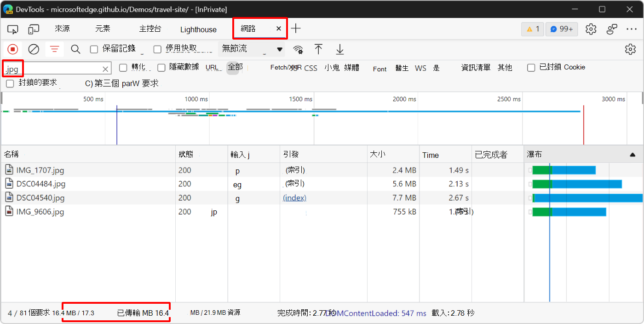Viewport: 644px width, 324px height.
Task: Check the 封鎖的要求 checkbox
Action: point(10,84)
